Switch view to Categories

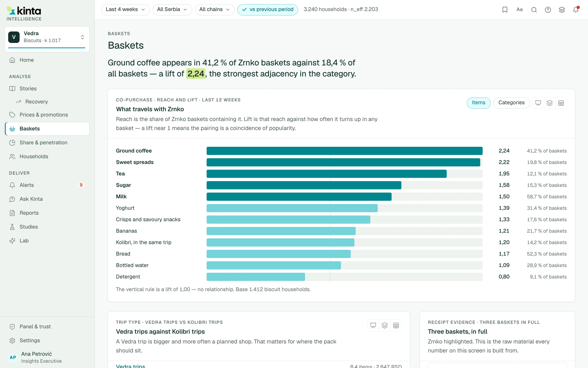(511, 103)
